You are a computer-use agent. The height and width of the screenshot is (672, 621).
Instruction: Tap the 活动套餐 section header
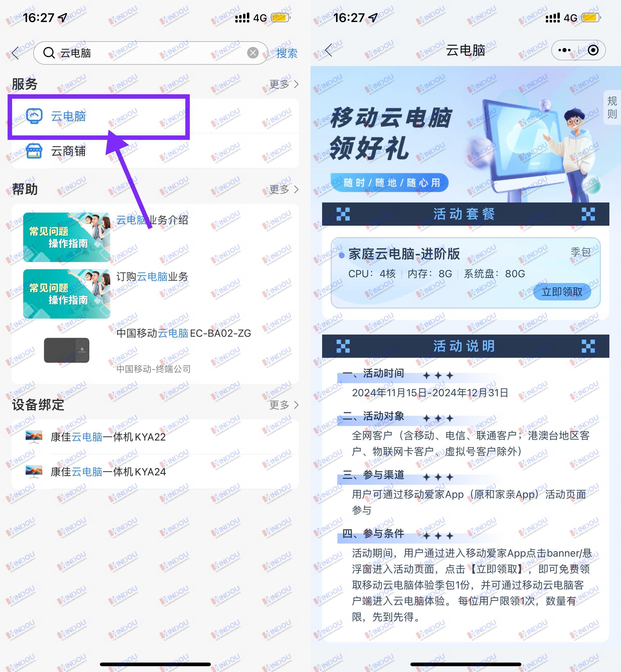point(466,214)
